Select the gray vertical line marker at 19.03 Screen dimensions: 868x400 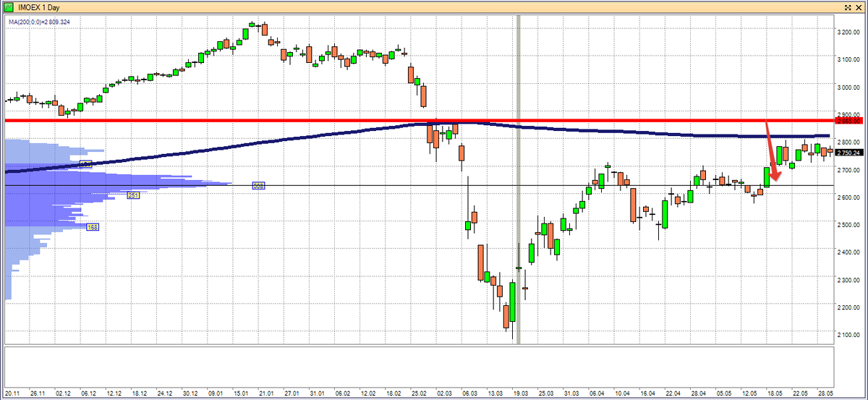[x=519, y=181]
